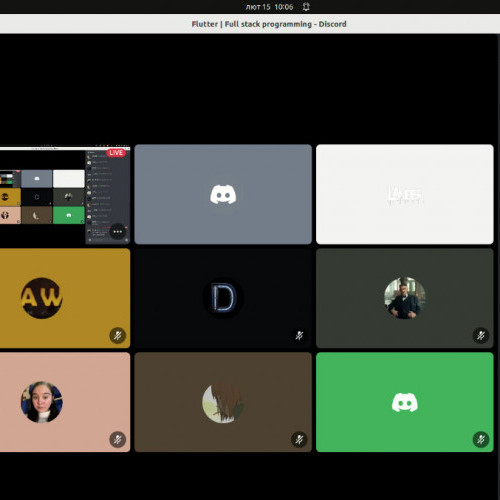500x500 pixels.
Task: Click muted microphone icon on man-in-suit tile
Action: click(481, 335)
